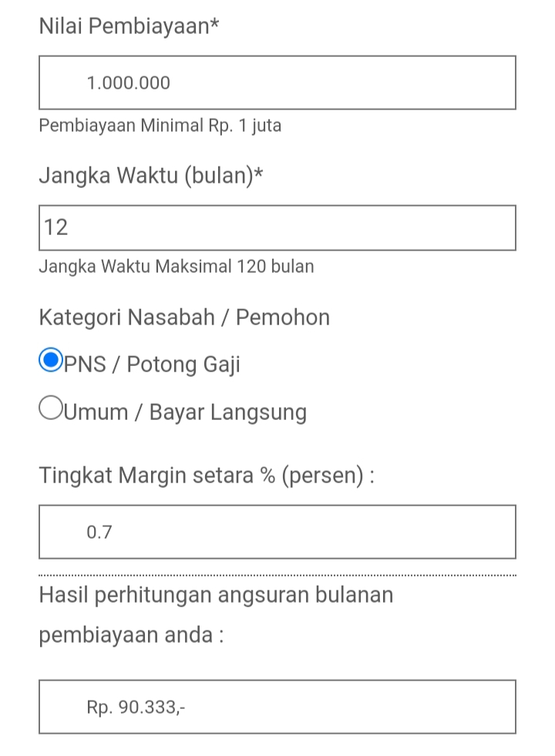Screen dimensions: 555x756
Task: Click the "Tingkat Margin setara % (persen)" label
Action: coord(207,475)
